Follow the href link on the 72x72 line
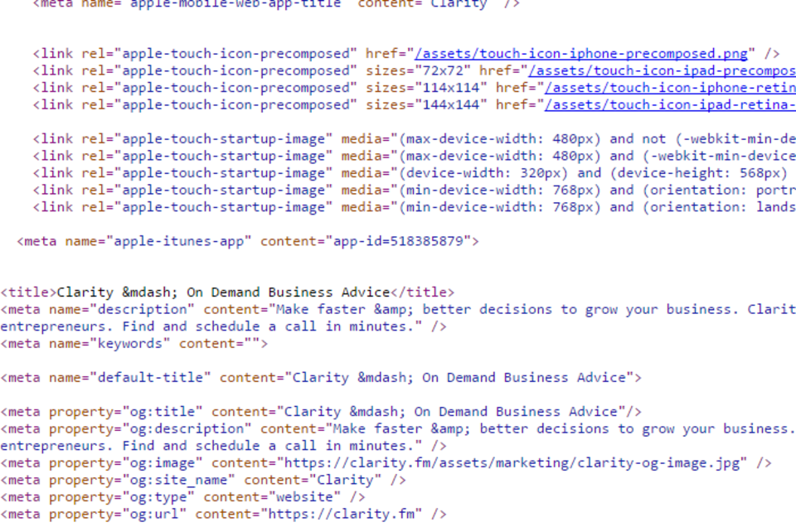The image size is (796, 532). pos(662,71)
